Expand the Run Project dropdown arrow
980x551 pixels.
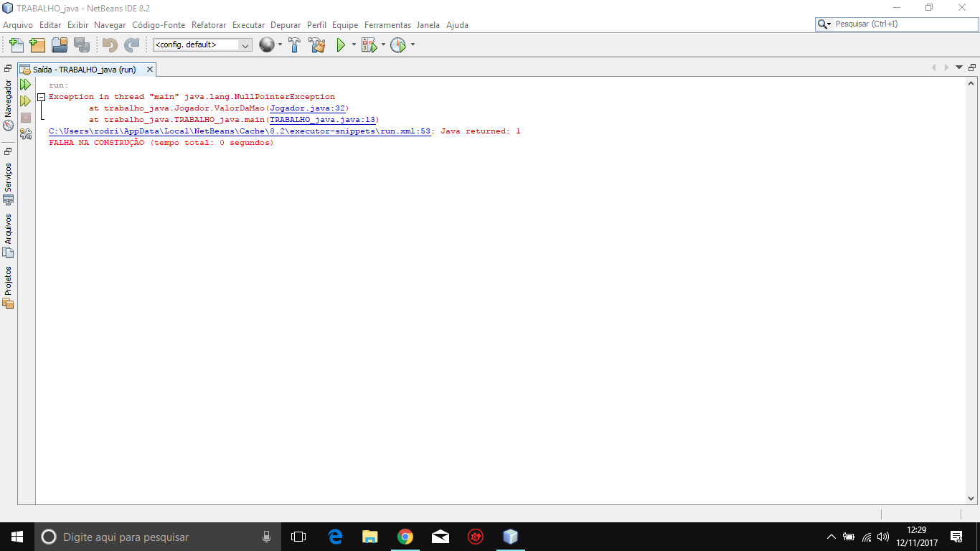(354, 44)
